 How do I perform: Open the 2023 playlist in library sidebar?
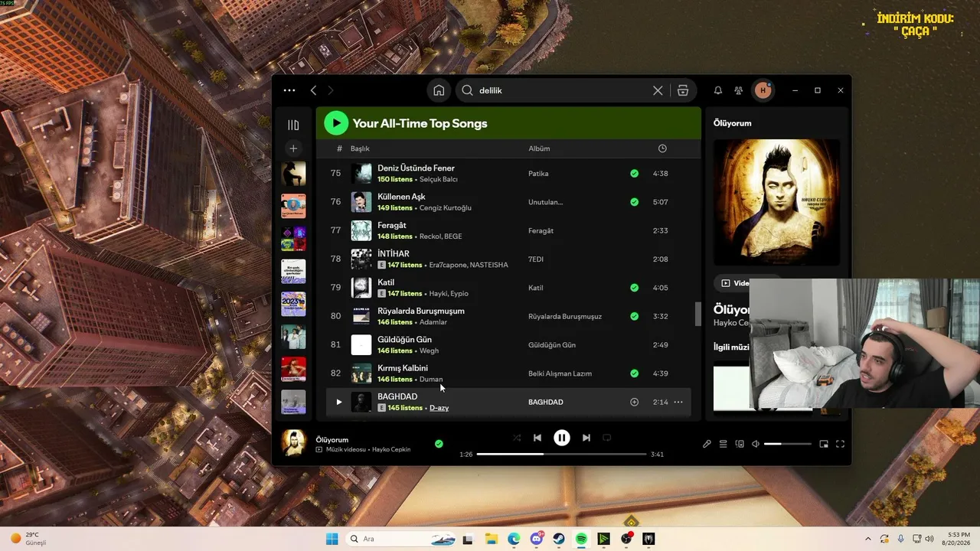[x=293, y=304]
